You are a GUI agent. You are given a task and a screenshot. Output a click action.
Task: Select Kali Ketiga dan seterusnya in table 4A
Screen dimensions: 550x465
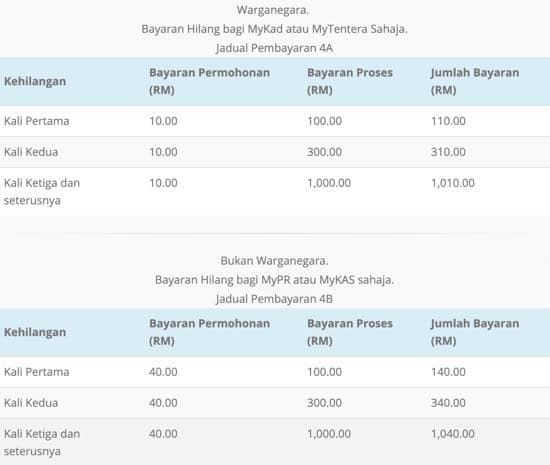pyautogui.click(x=42, y=191)
